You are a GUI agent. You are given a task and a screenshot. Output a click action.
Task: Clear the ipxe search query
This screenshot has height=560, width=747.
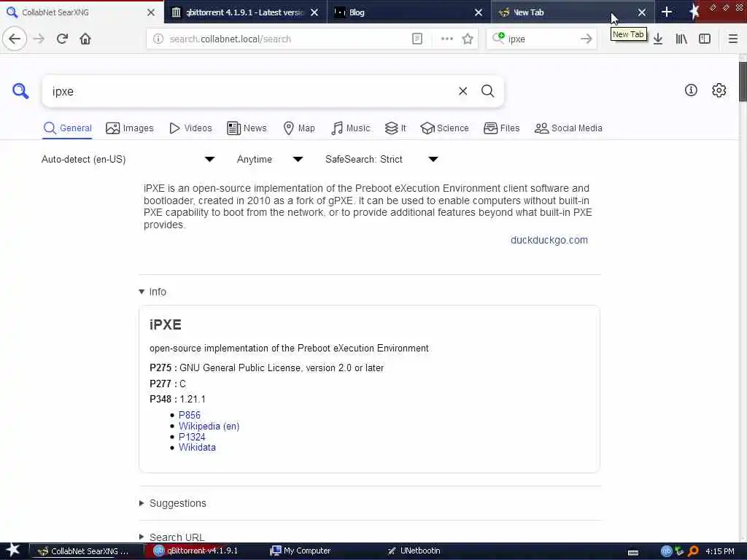click(x=462, y=91)
